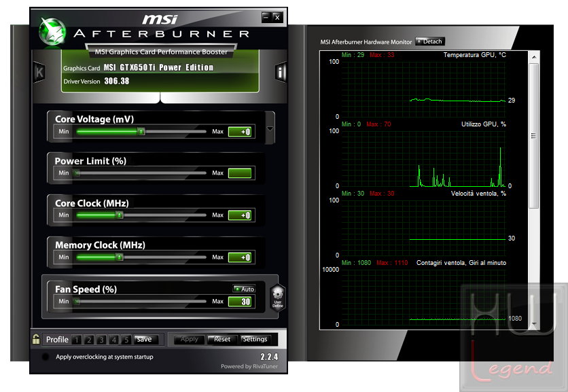Click the Core Clock slider handle
Viewport: 568px width, 392px height.
[119, 215]
